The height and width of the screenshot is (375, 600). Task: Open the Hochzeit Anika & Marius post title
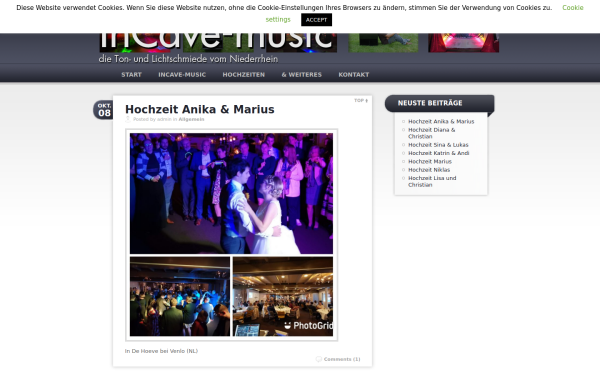pos(200,109)
